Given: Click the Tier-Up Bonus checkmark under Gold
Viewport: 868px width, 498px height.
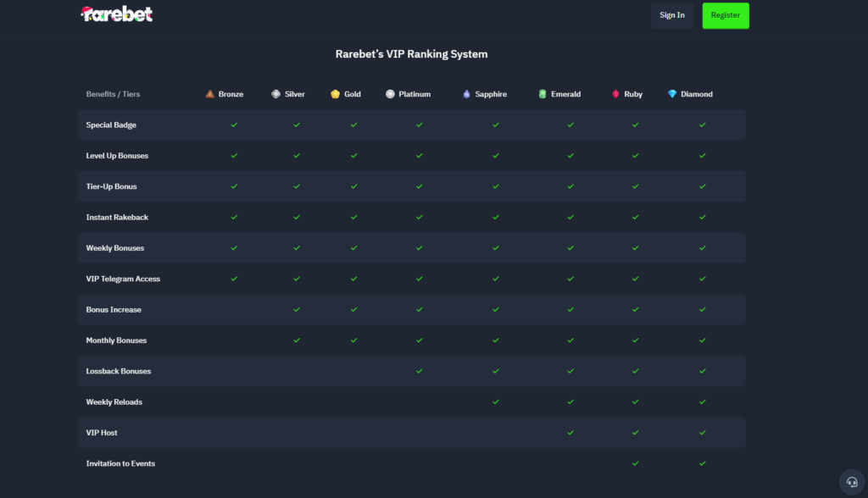Looking at the screenshot, I should (x=353, y=186).
